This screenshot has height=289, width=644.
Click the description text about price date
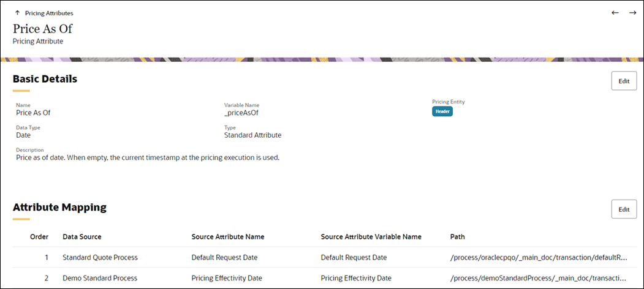click(x=148, y=157)
